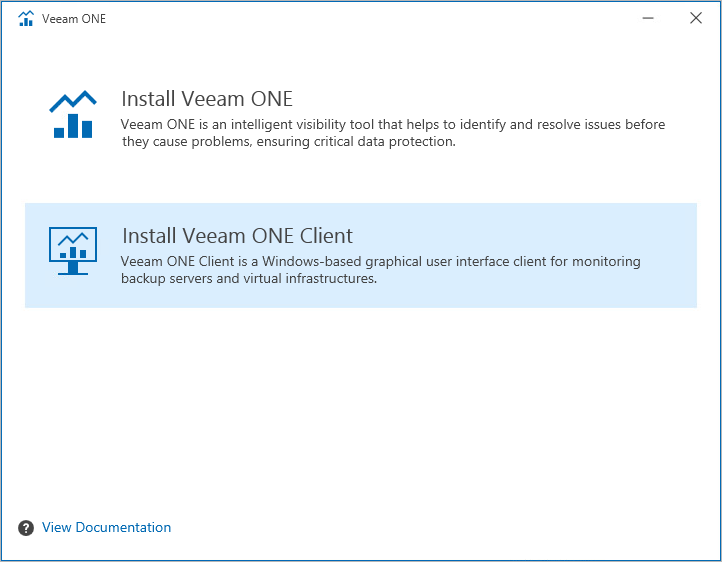The image size is (722, 562).
Task: Minimize the Veeam ONE installer window
Action: click(648, 18)
